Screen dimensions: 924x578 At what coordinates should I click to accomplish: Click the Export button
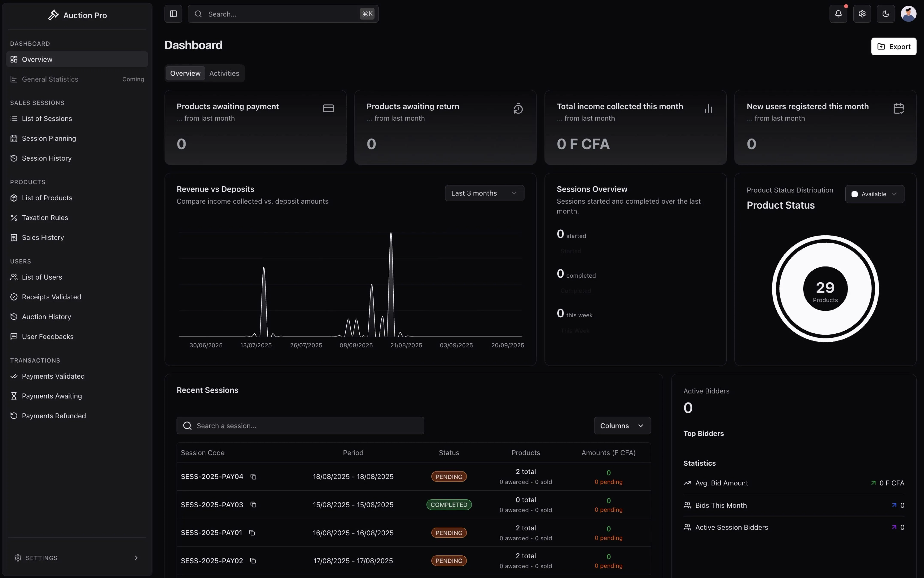click(x=894, y=46)
